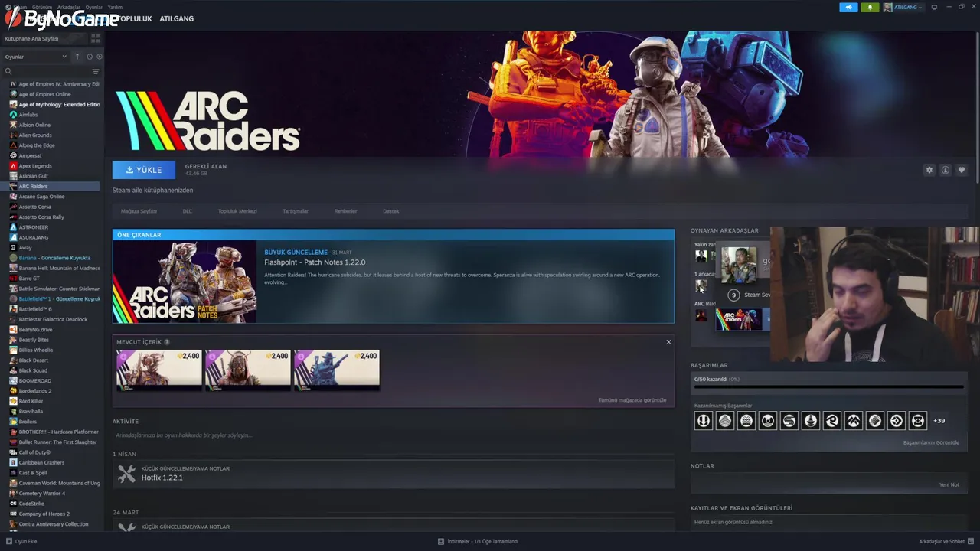
Task: Go to the ATILGANG profile tab
Action: 176,18
